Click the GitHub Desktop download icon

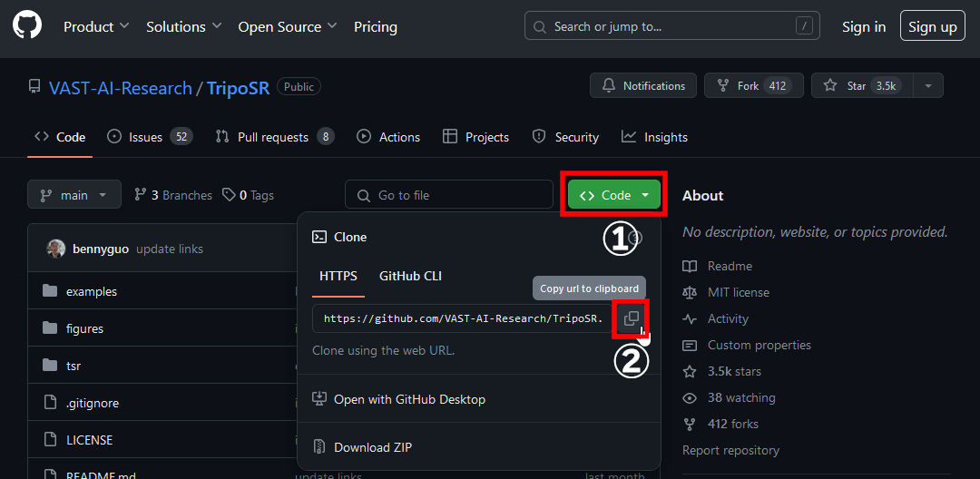point(319,399)
